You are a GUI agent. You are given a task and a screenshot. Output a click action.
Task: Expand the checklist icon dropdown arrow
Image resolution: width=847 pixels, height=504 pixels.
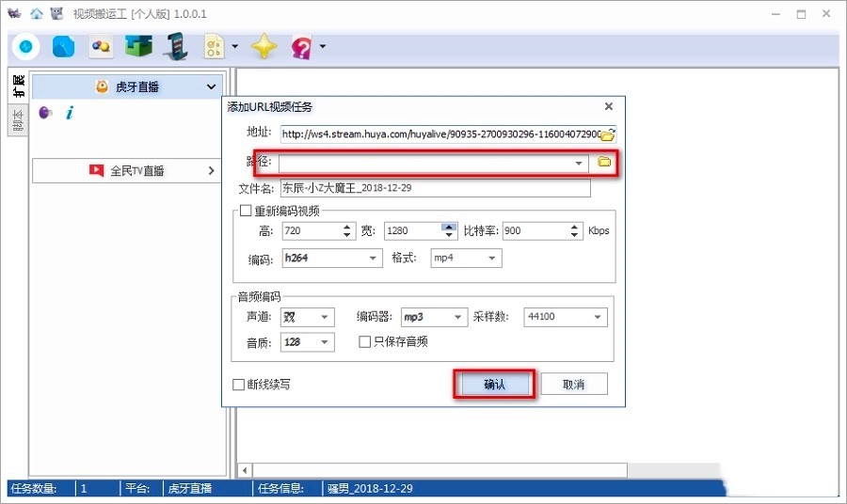234,46
